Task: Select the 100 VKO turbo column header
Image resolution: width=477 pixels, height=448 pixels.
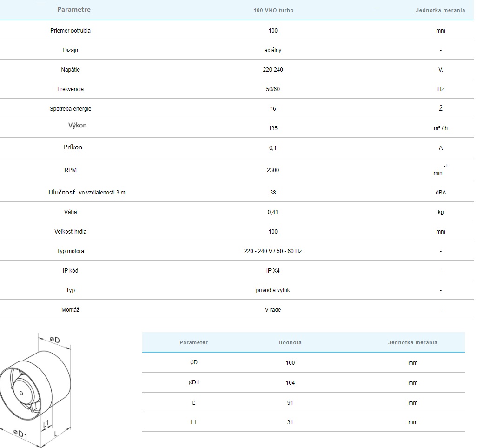Action: pyautogui.click(x=273, y=10)
